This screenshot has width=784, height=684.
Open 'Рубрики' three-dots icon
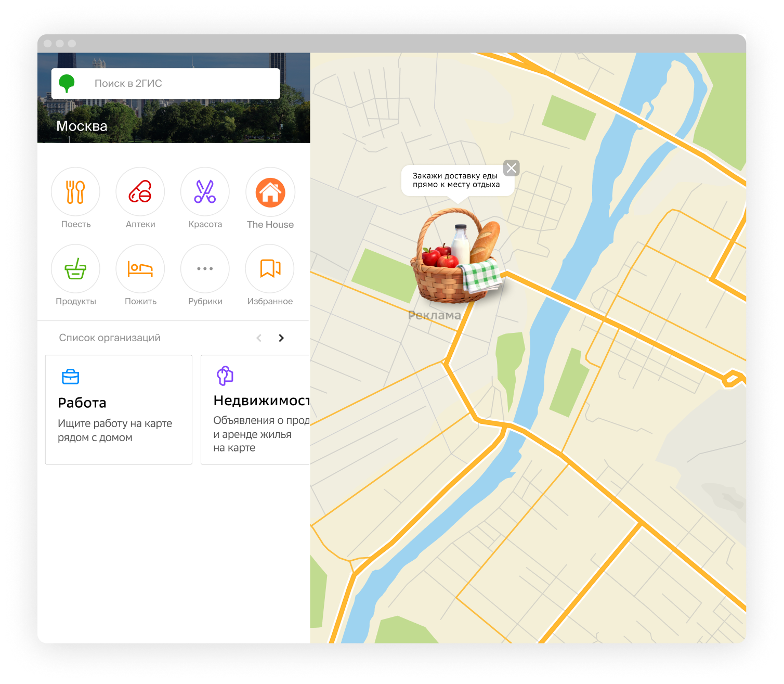click(205, 269)
